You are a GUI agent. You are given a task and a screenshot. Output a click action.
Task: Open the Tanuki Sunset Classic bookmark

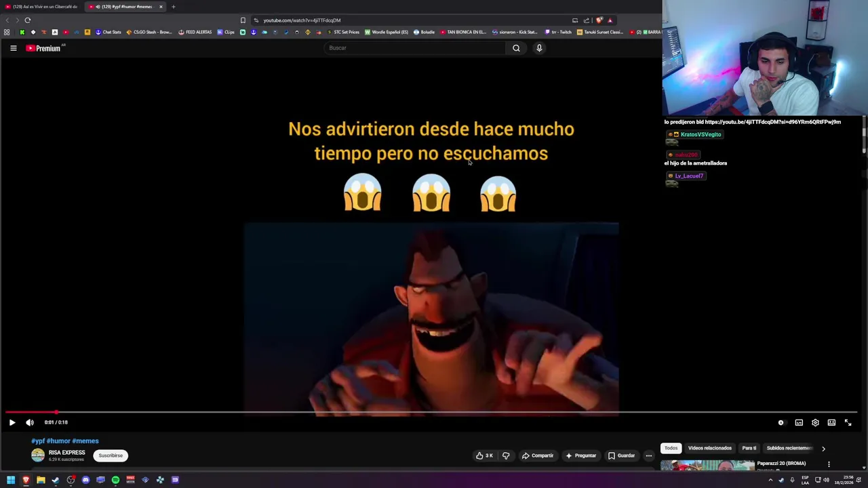(x=600, y=32)
